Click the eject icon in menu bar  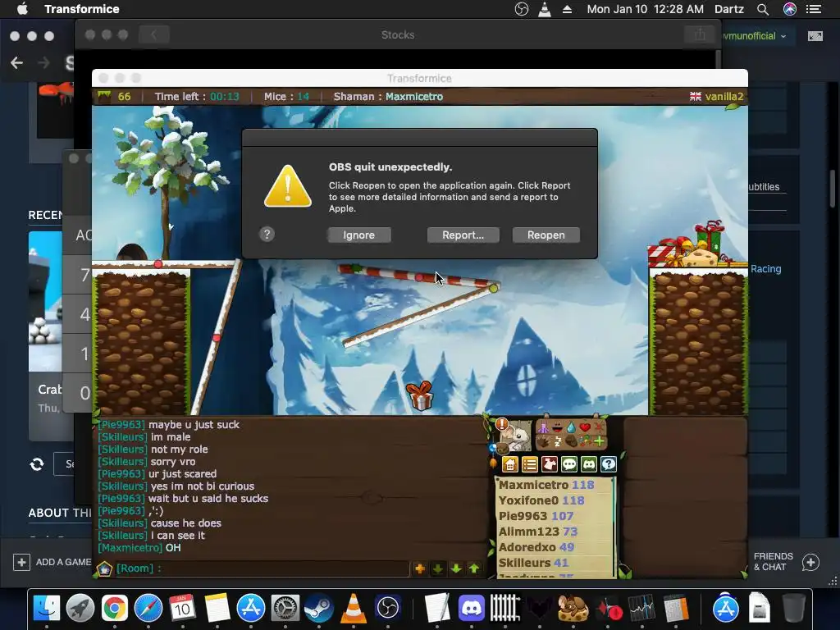567,9
